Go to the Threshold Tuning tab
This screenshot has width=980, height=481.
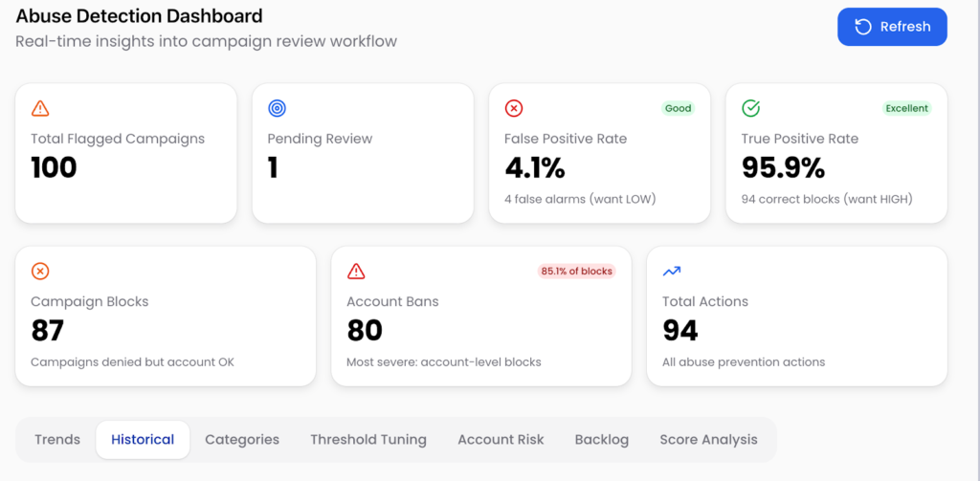(368, 440)
